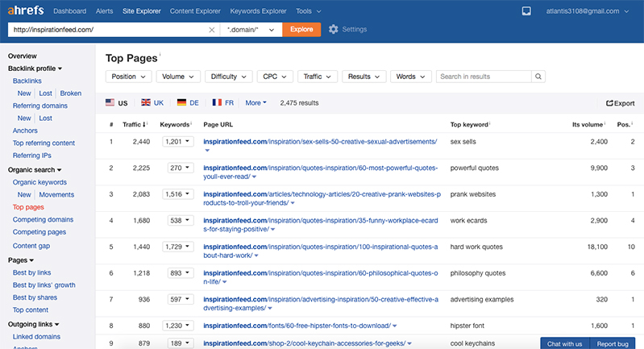Click the Keywords column header

(x=176, y=124)
